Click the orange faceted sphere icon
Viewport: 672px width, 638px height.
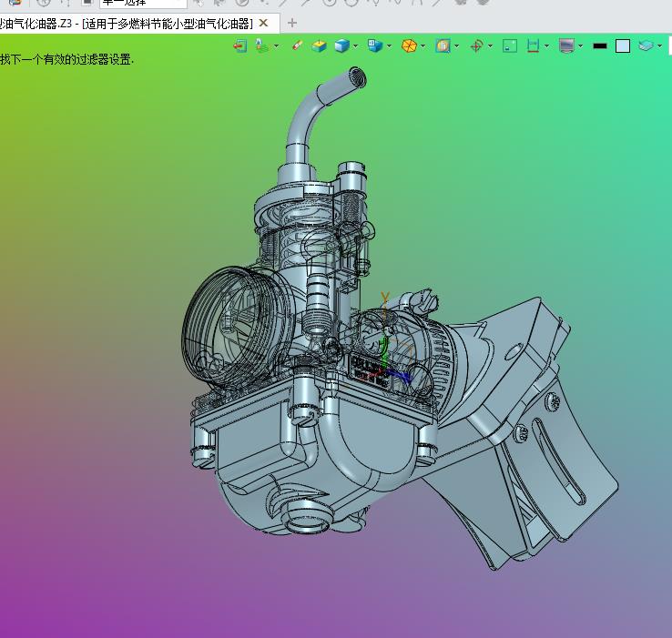[x=409, y=46]
